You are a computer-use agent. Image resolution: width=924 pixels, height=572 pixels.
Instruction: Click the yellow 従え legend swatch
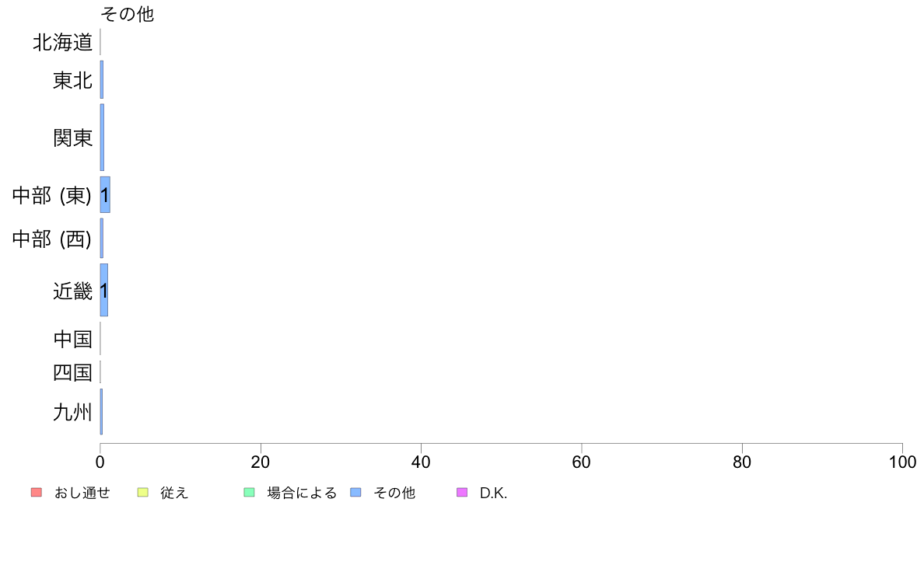(142, 493)
